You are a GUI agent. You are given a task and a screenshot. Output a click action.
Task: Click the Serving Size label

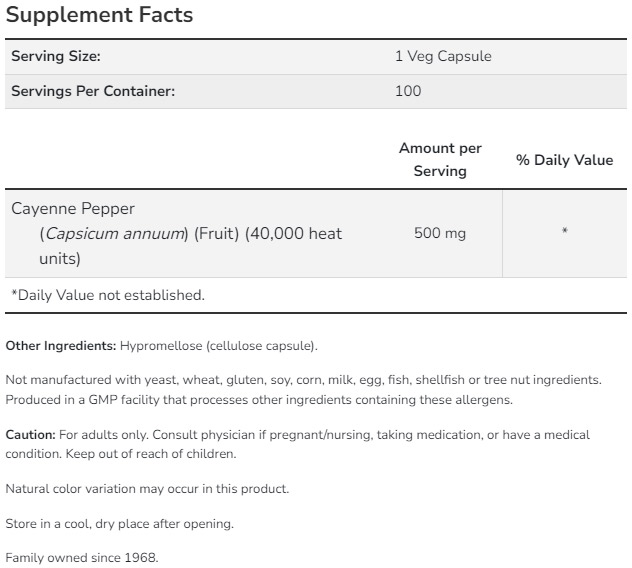coord(56,57)
